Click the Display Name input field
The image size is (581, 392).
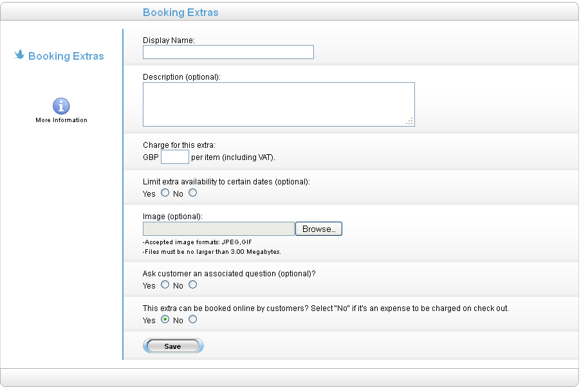(228, 52)
